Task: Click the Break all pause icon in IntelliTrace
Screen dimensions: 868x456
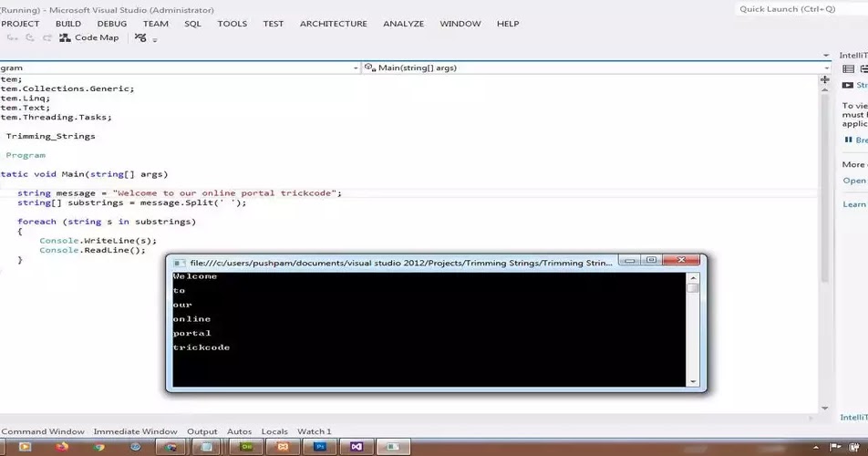Action: (x=848, y=140)
